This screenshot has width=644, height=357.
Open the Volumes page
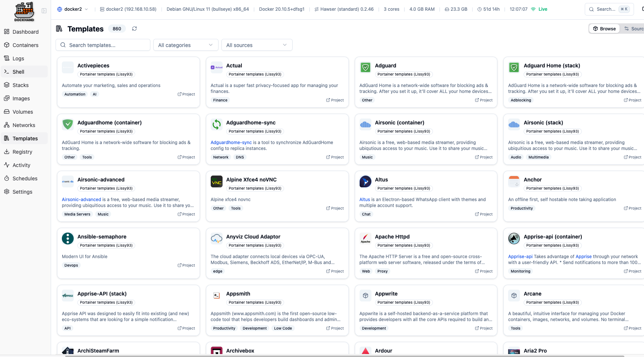point(24,112)
